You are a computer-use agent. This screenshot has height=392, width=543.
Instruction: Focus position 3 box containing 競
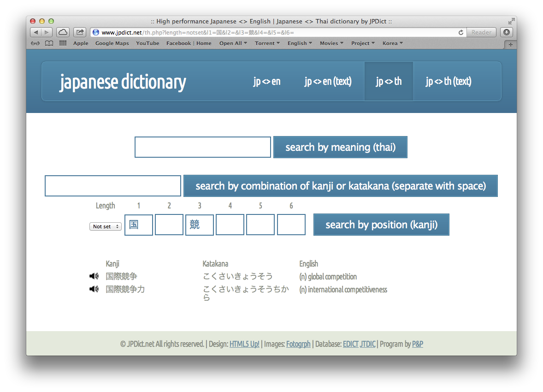(x=200, y=225)
